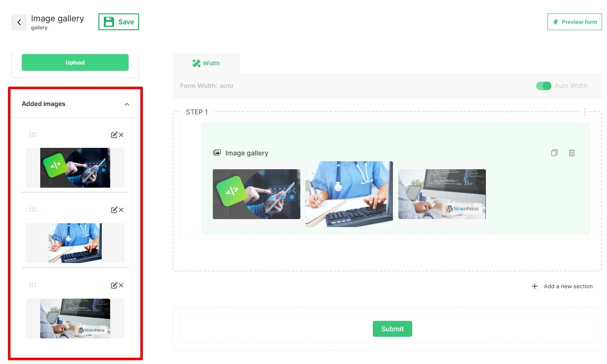The height and width of the screenshot is (364, 607).
Task: Click the back arrow beside Image gallery
Action: tap(19, 22)
